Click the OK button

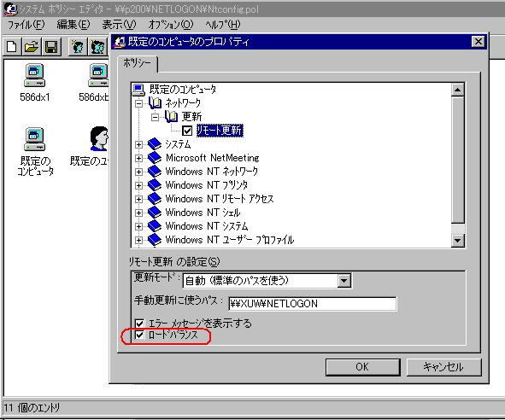click(363, 367)
